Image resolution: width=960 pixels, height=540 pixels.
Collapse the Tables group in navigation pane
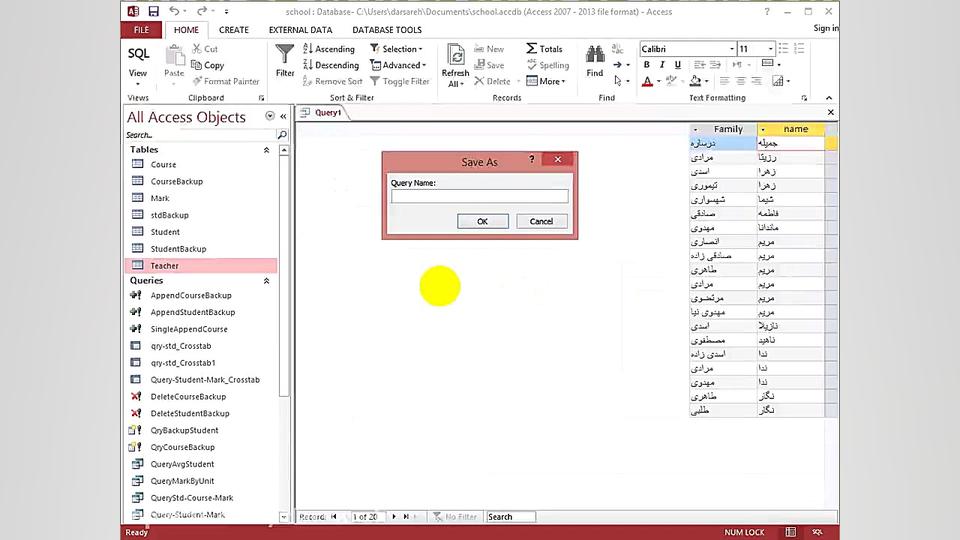266,150
